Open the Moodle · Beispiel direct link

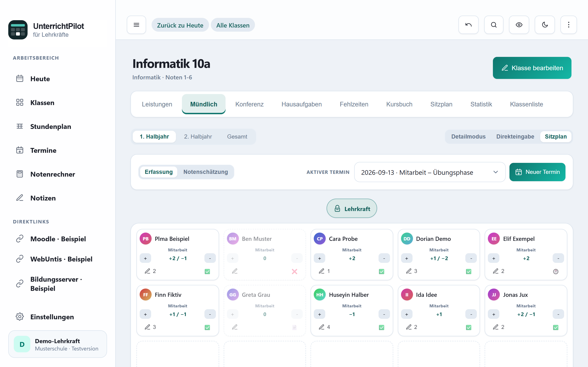point(58,239)
